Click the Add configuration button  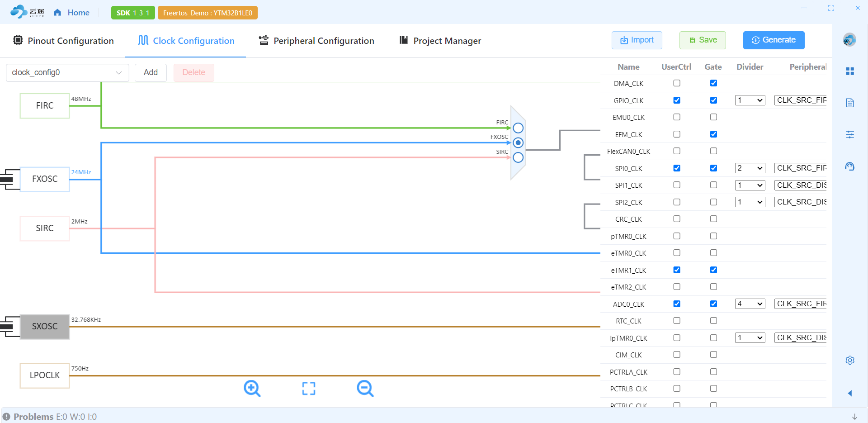151,72
